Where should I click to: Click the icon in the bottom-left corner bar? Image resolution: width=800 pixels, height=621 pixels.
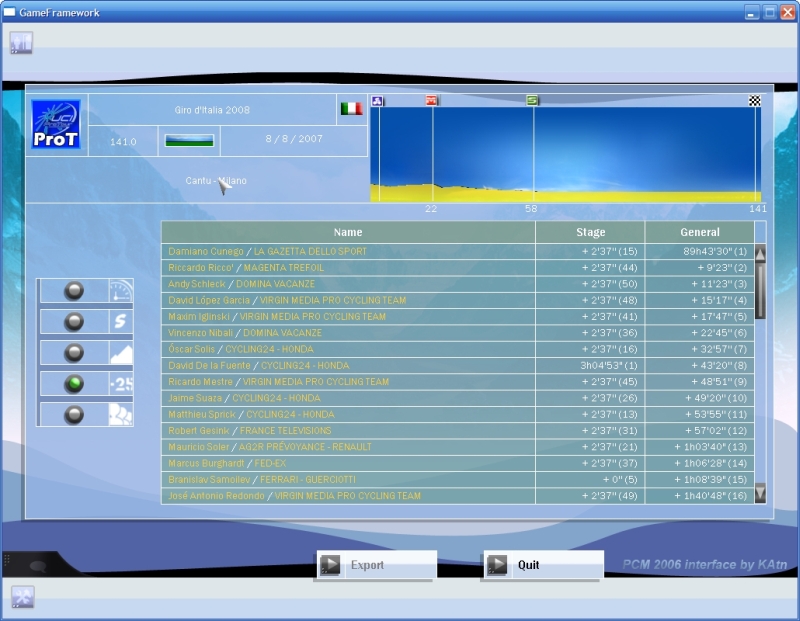21,597
